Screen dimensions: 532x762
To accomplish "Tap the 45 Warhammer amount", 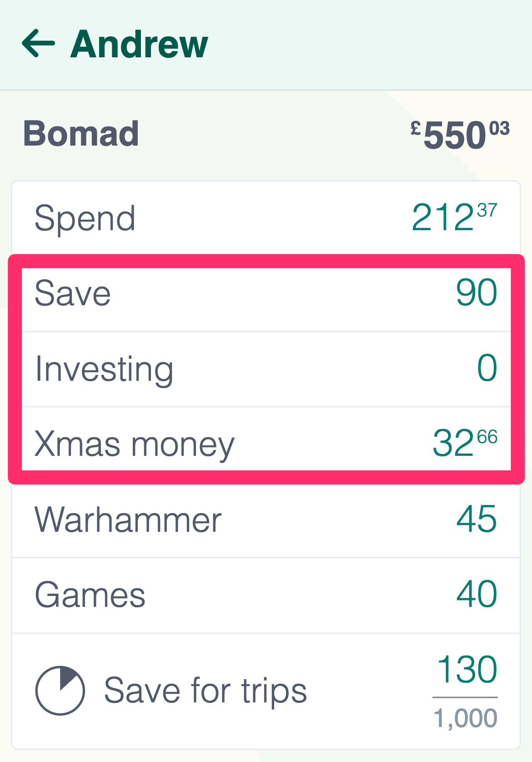I will [x=477, y=519].
